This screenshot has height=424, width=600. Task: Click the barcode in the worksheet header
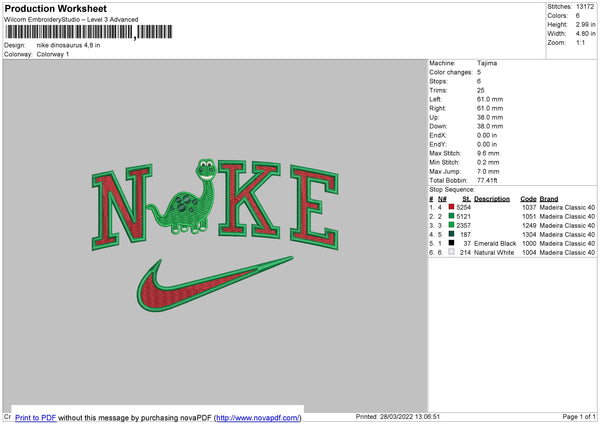point(88,32)
